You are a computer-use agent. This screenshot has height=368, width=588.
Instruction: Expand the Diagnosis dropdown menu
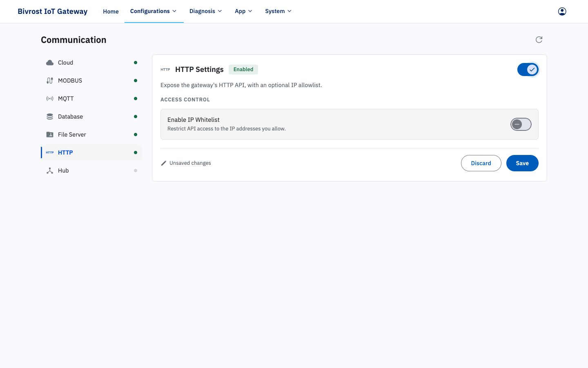[x=206, y=11]
